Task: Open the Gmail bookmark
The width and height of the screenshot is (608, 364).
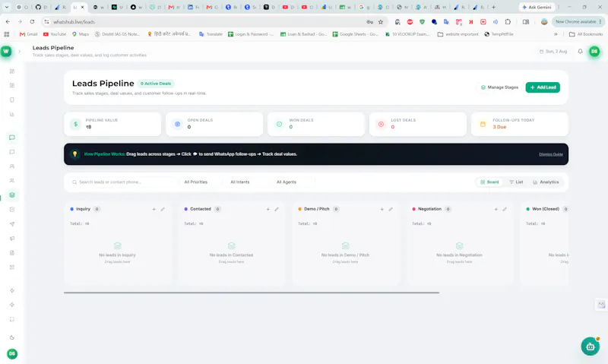Action: coord(29,34)
